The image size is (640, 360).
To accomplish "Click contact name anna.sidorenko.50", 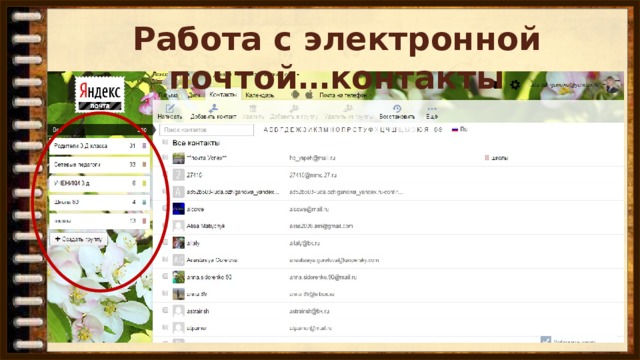I will point(209,277).
